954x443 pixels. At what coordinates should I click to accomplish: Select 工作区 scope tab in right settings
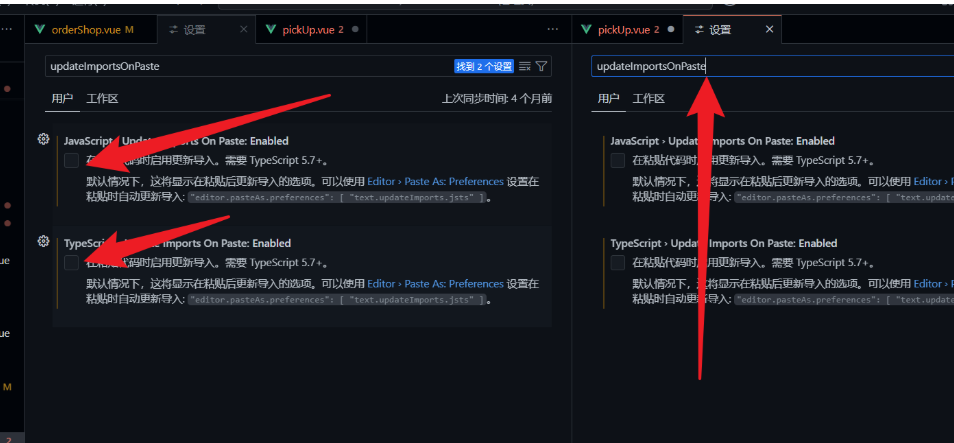coord(649,99)
